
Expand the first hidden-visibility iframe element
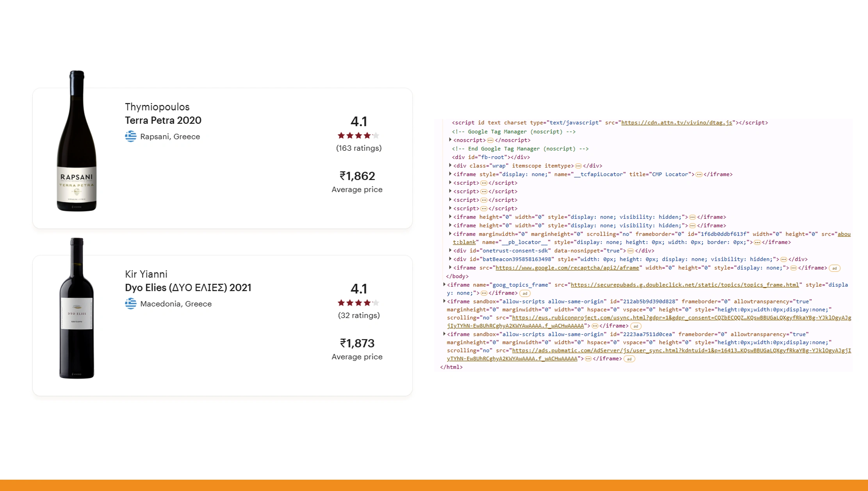tap(451, 217)
